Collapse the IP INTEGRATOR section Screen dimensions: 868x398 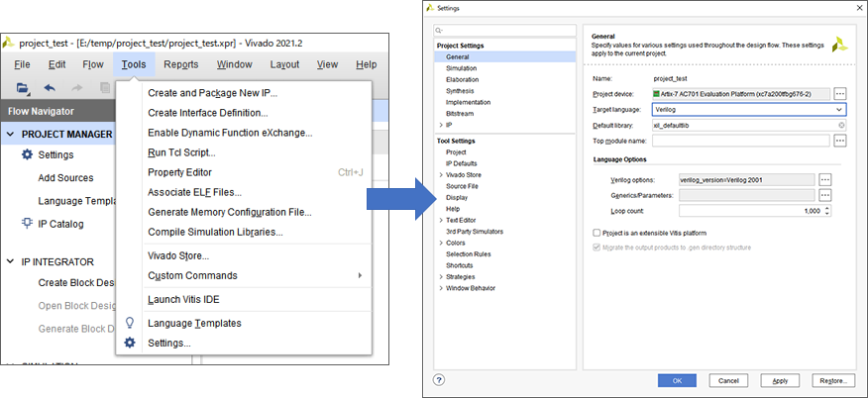click(11, 261)
